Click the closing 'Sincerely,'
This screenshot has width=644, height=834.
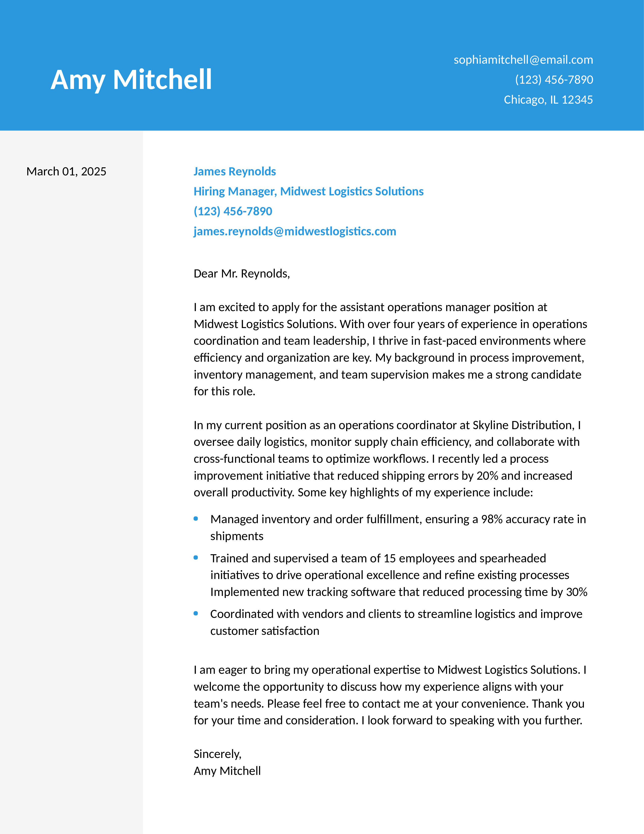pyautogui.click(x=217, y=754)
